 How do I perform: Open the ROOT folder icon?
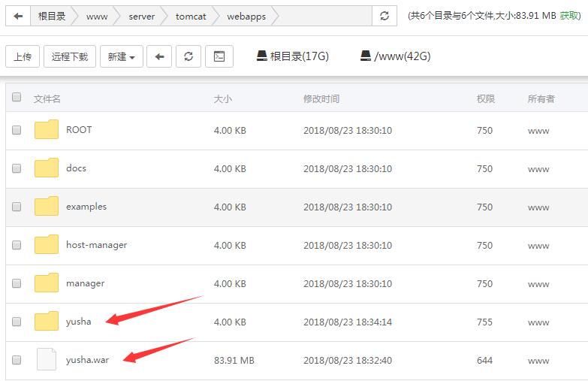coord(47,130)
